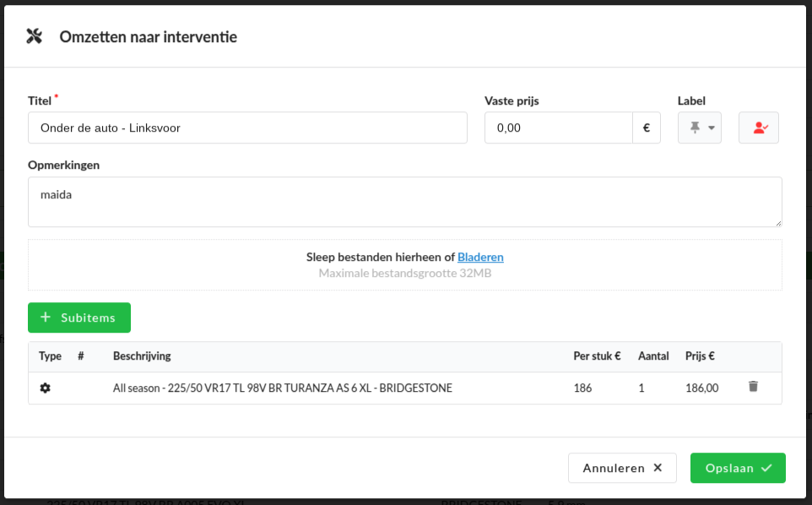The image size is (812, 505).
Task: Click the wrench tools icon in header
Action: [x=35, y=36]
